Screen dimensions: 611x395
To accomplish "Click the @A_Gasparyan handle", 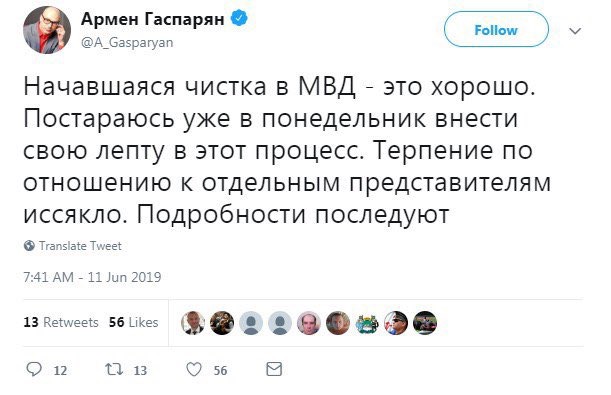I will pos(127,42).
